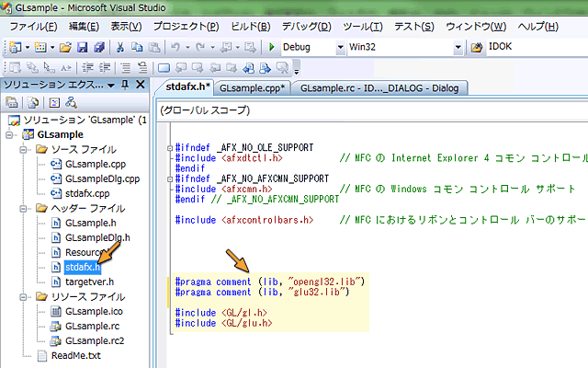Switch to the GLsample.rc dialog tab
This screenshot has height=368, width=588.
[x=379, y=88]
